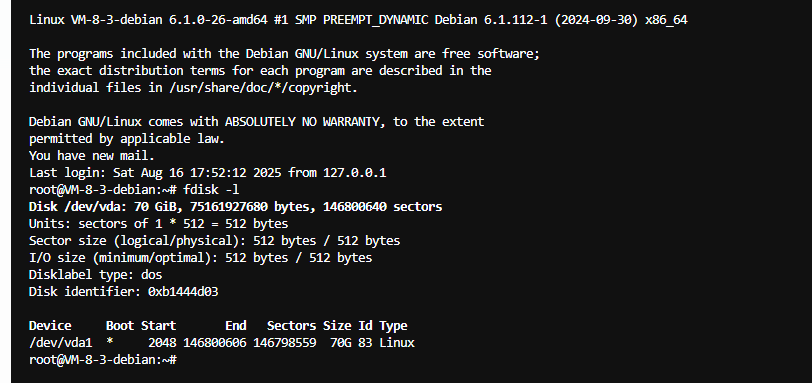Click the 70G size value
812x383 pixels.
[341, 343]
